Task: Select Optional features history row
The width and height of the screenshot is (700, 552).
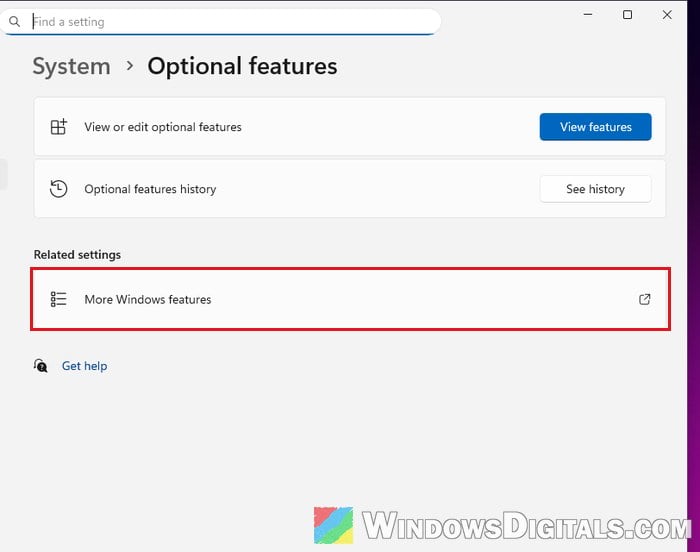Action: coord(350,189)
